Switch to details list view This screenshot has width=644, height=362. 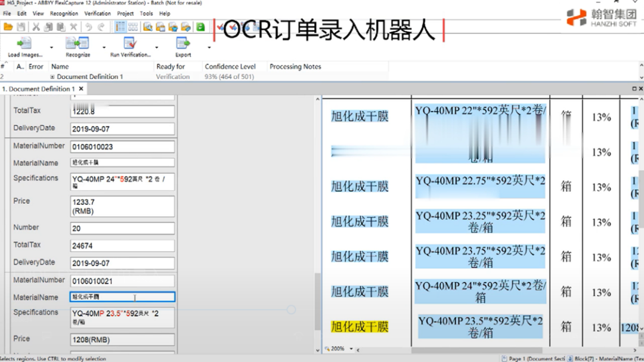pyautogui.click(x=120, y=27)
